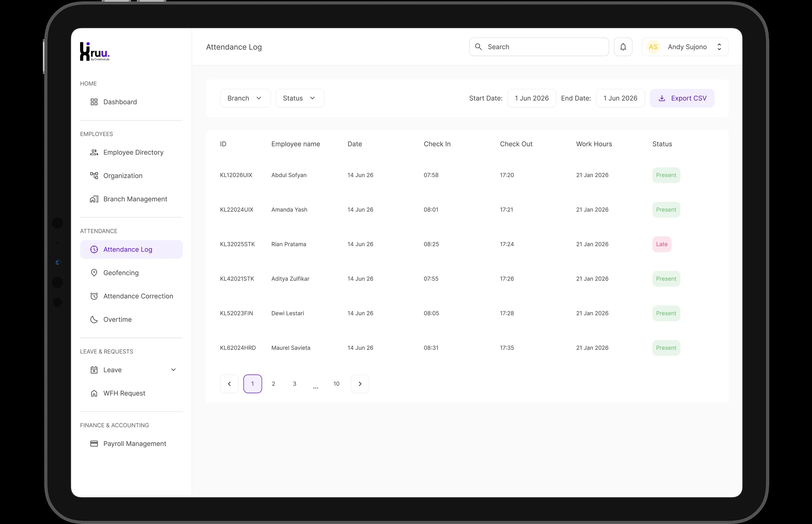Click the check-out time 17:28
The width and height of the screenshot is (812, 524).
(507, 313)
